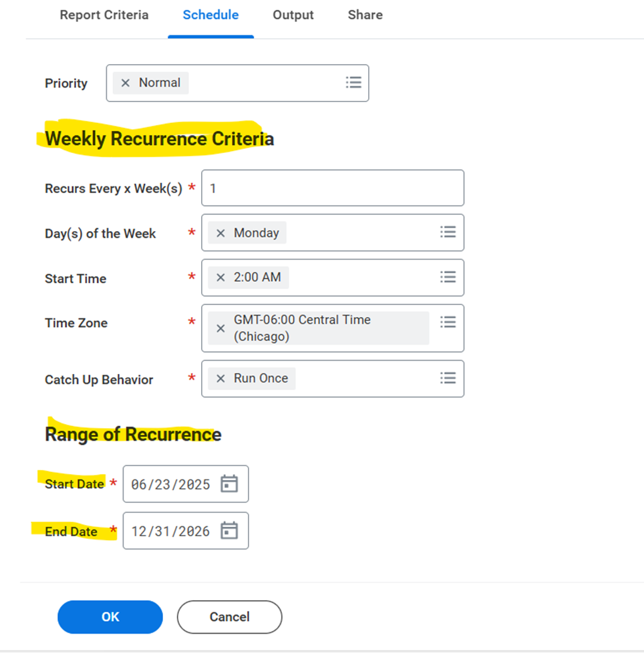
Task: Cancel the schedule changes
Action: [229, 616]
